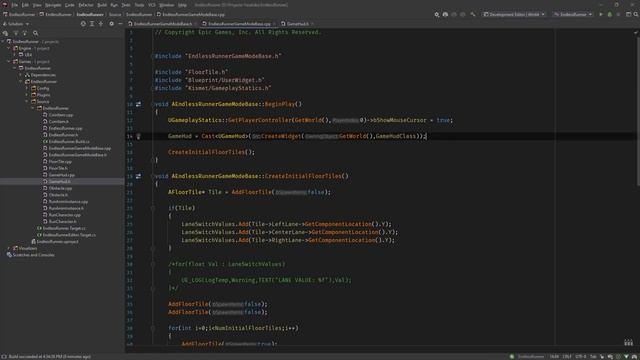Click the lightbulb quick-fix icon on line 14
Screen dimensions: 640x360
click(138, 136)
